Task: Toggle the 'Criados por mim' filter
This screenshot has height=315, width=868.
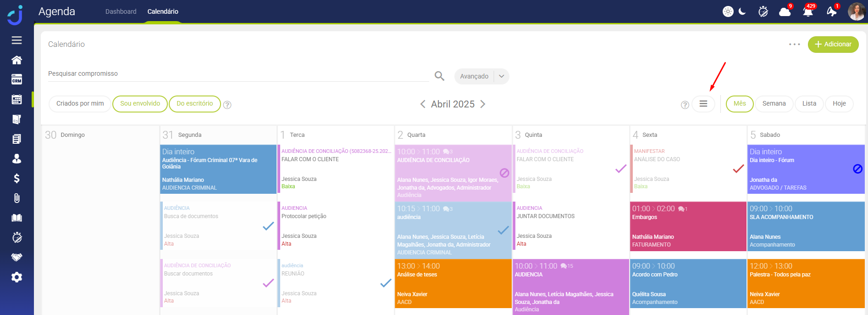Action: [80, 104]
